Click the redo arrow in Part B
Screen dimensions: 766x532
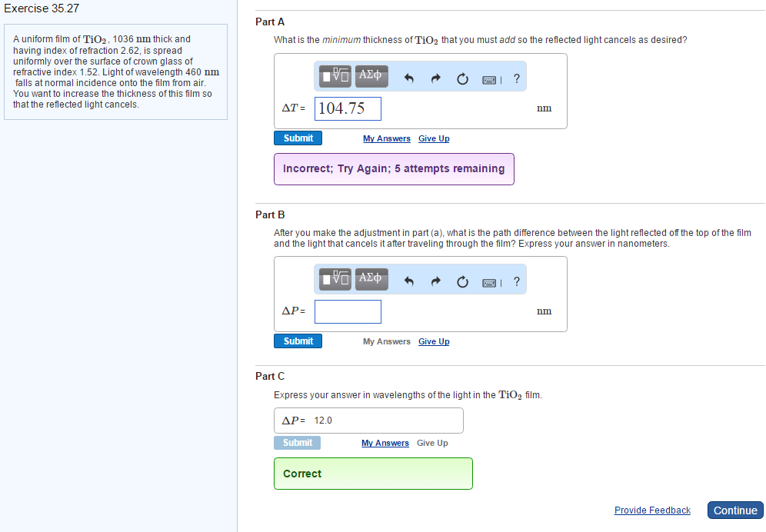pyautogui.click(x=435, y=281)
